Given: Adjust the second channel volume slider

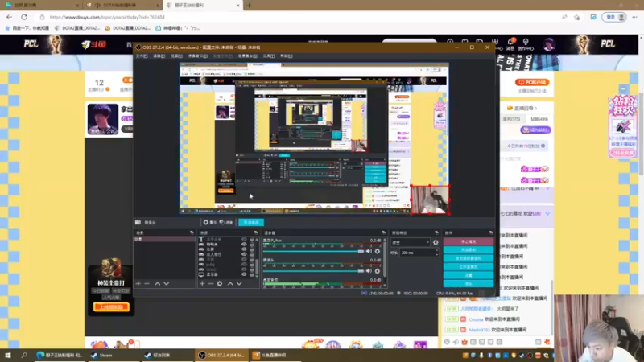Looking at the screenshot, I should click(x=313, y=271).
